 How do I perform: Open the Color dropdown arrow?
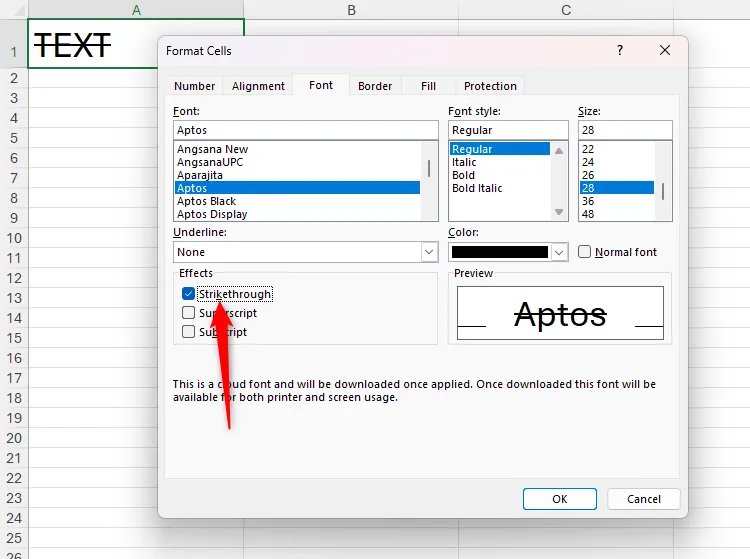[559, 252]
